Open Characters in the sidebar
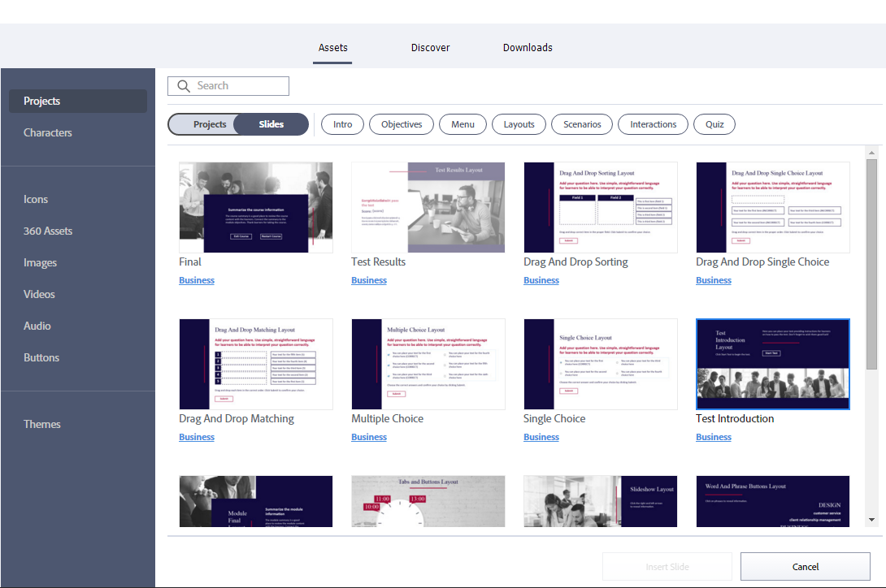The height and width of the screenshot is (588, 886). pos(48,132)
